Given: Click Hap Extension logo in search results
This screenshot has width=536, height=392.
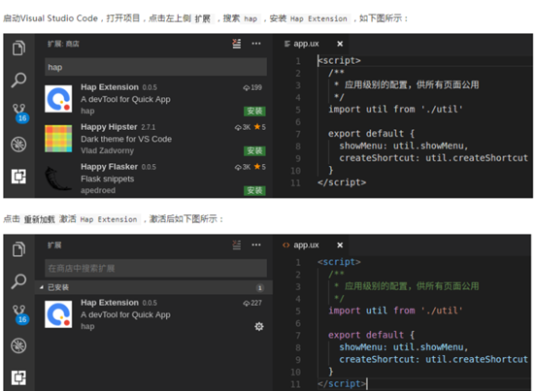Looking at the screenshot, I should point(58,99).
